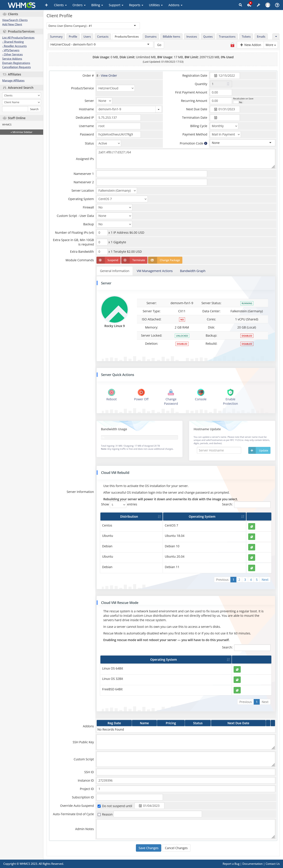Click the Change Package button
The width and height of the screenshot is (283, 868).
[x=165, y=260]
